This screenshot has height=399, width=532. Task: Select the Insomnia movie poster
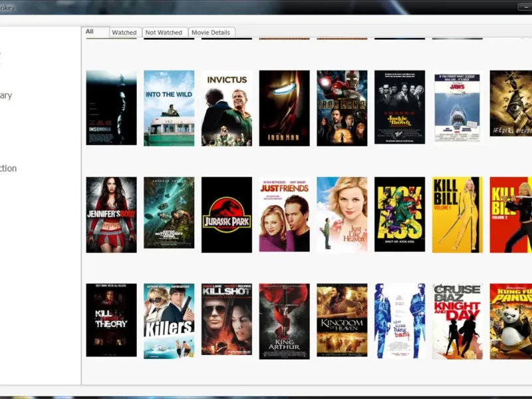coord(111,108)
